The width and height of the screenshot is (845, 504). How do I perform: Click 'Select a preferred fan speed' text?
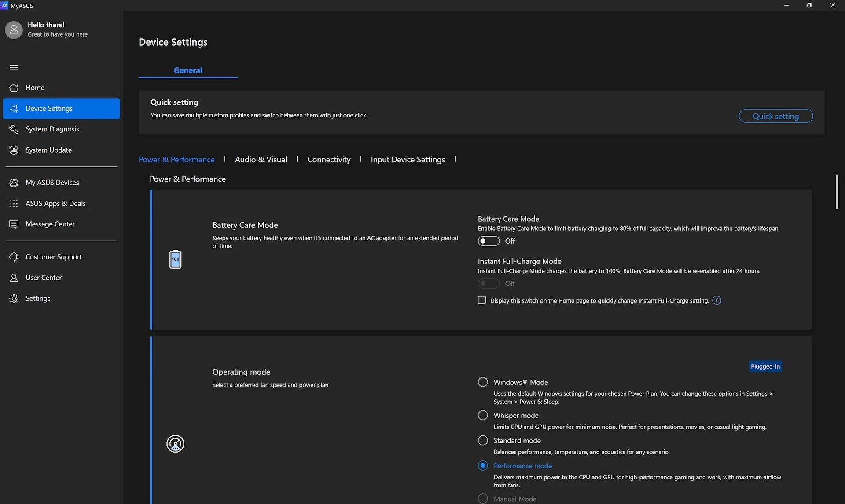(x=270, y=385)
